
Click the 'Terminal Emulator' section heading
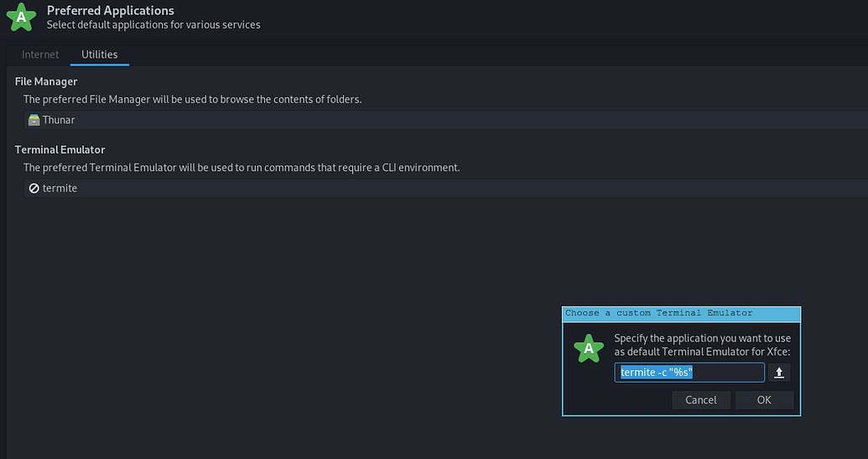(60, 150)
